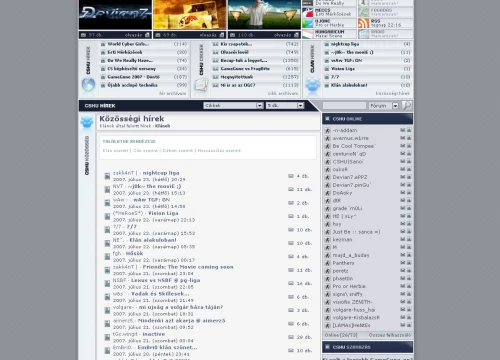This screenshot has width=500, height=360.
Task: Open the 'inactive' post by tGc.wingit
Action: click(x=154, y=334)
